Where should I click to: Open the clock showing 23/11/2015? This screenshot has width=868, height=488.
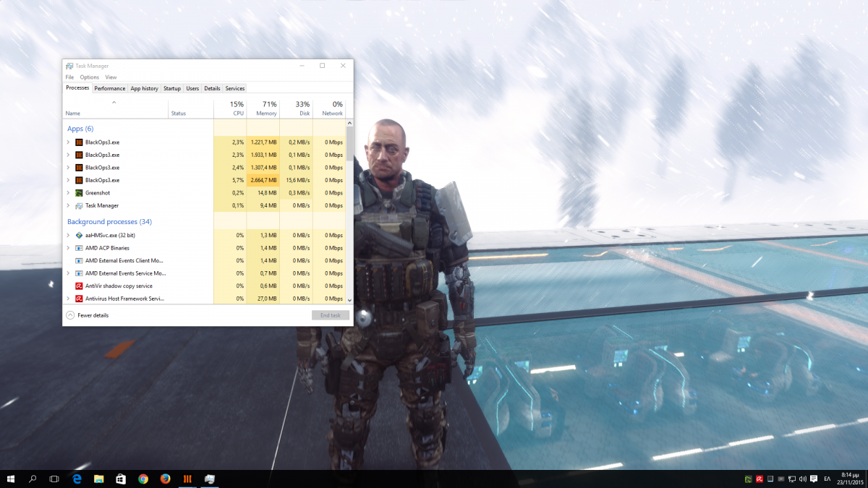point(849,479)
